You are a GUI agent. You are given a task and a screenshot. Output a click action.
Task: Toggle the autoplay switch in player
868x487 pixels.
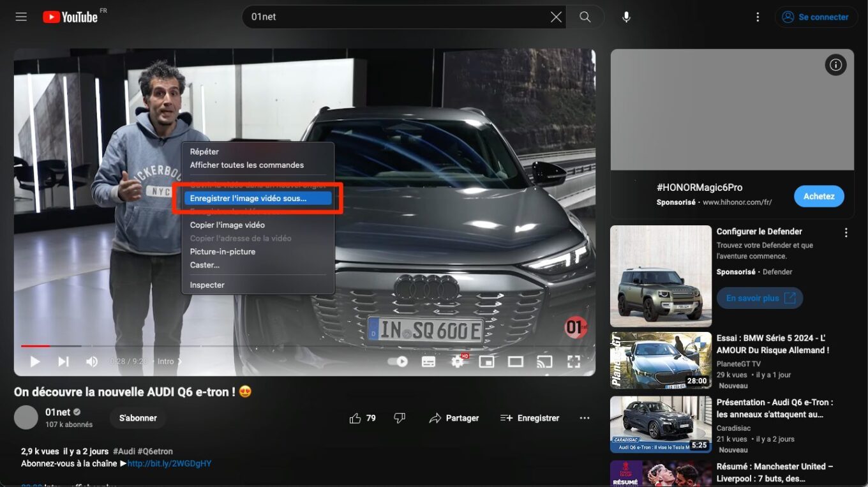click(x=398, y=361)
